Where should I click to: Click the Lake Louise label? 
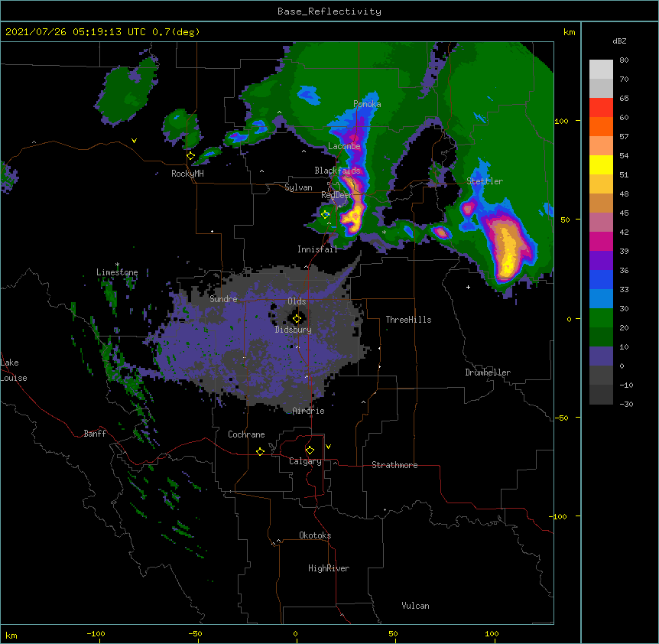point(14,370)
